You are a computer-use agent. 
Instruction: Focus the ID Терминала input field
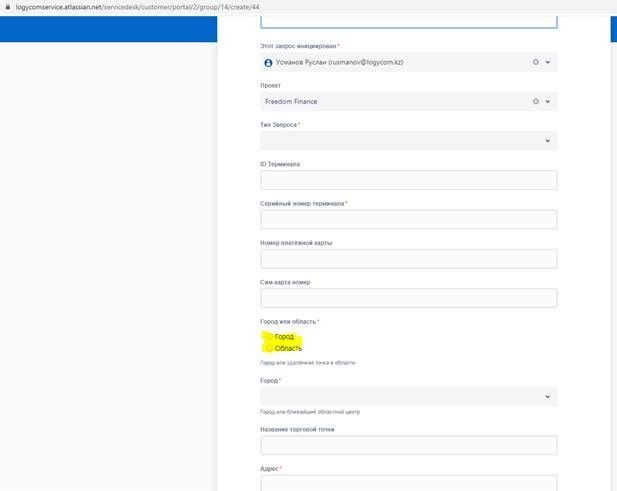click(x=408, y=180)
